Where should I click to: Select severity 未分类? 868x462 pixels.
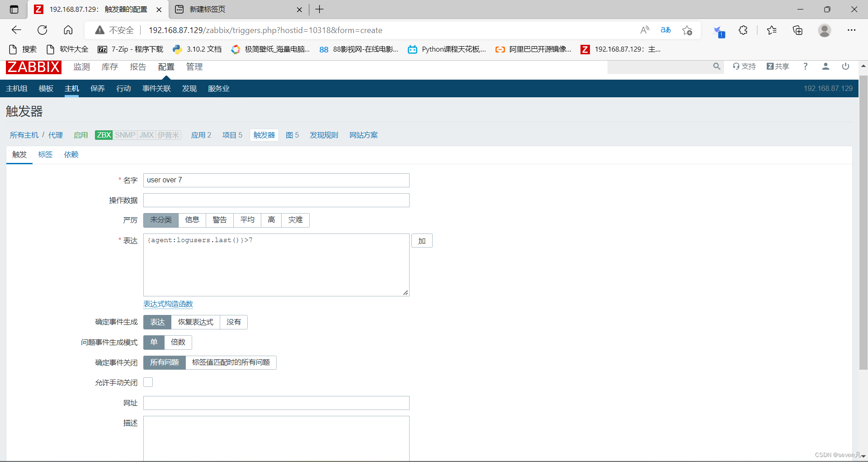(161, 220)
